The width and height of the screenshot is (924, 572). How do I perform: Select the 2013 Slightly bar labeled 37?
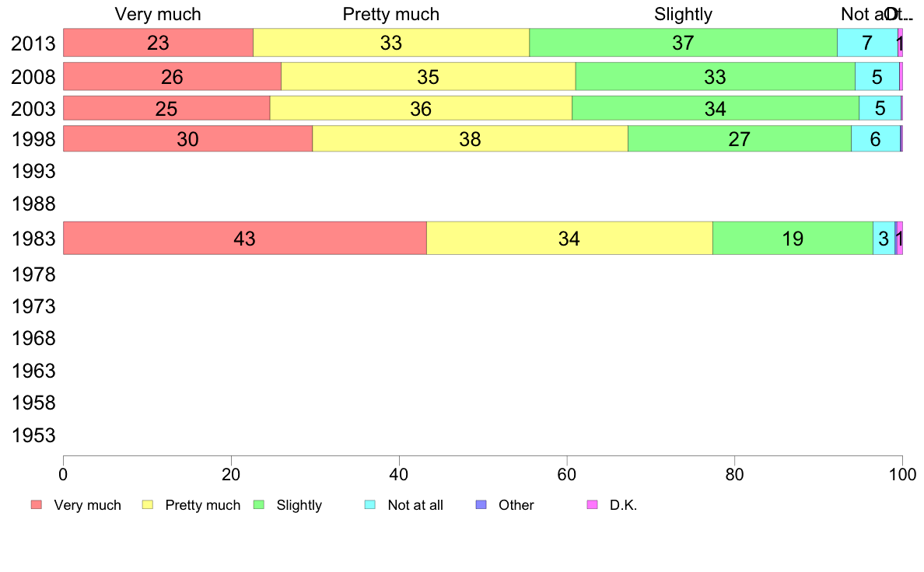coord(683,43)
